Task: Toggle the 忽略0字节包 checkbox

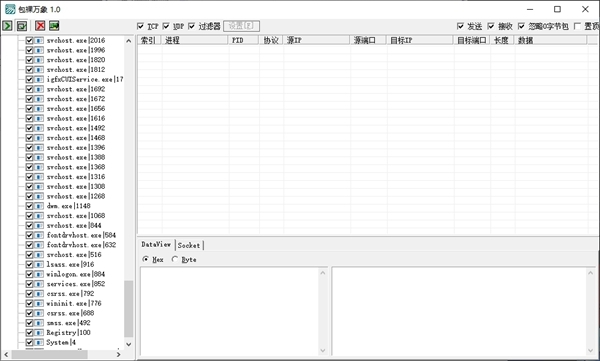Action: 521,26
